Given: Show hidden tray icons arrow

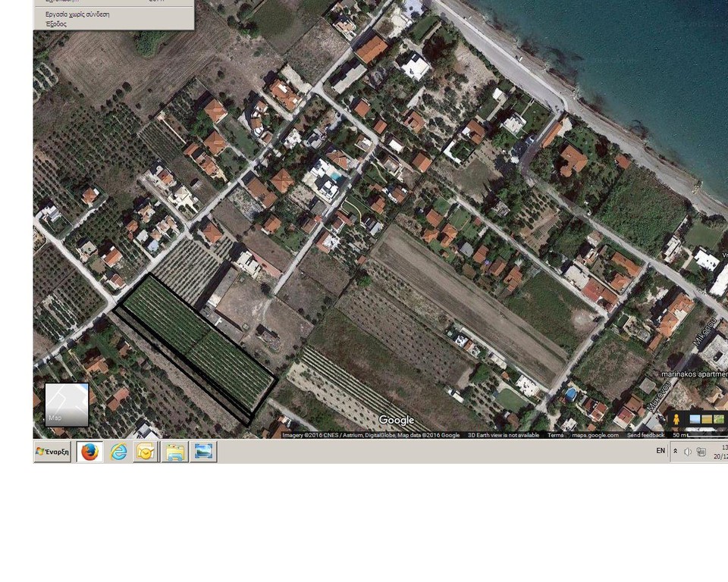Looking at the screenshot, I should pos(675,451).
